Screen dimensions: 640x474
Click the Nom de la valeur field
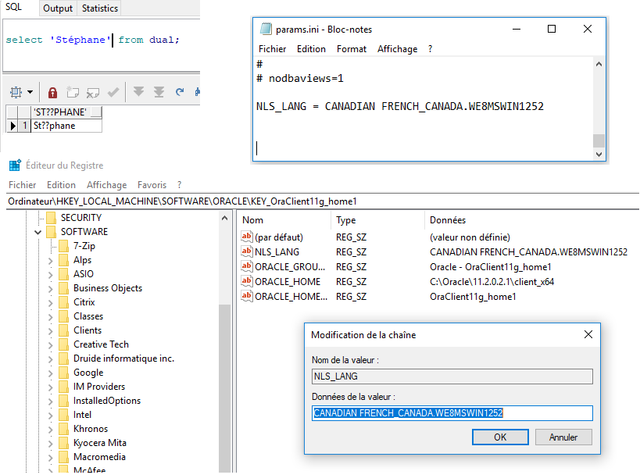452,376
